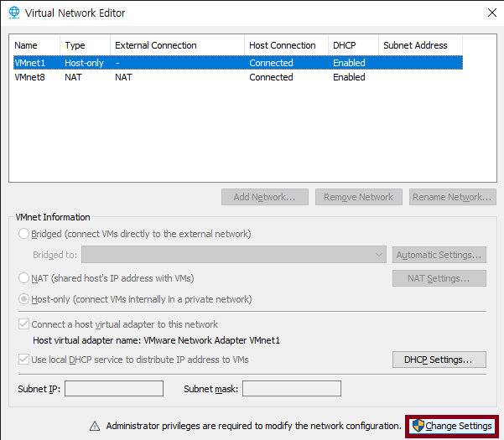Click the DHCP column header

coord(353,45)
